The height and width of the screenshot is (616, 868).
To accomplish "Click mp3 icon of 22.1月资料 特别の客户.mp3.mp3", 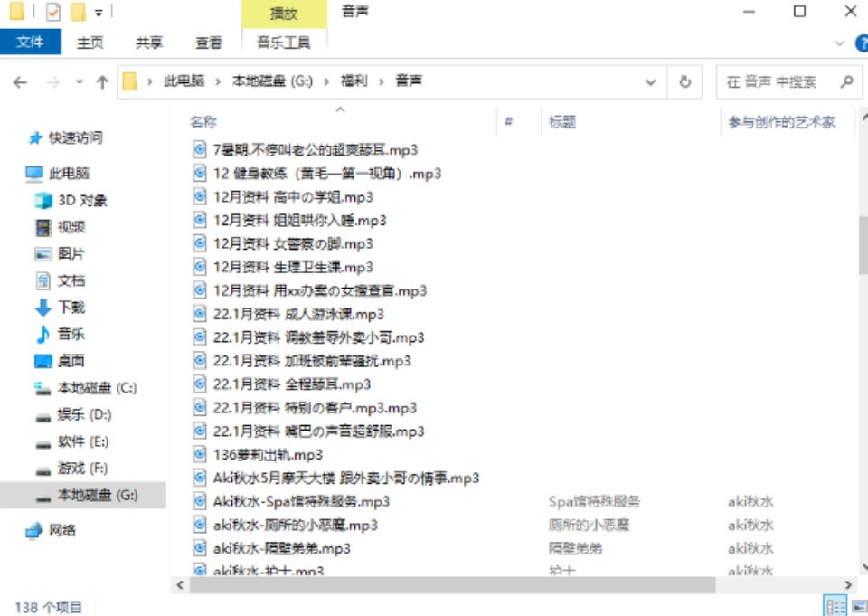I will (x=199, y=408).
